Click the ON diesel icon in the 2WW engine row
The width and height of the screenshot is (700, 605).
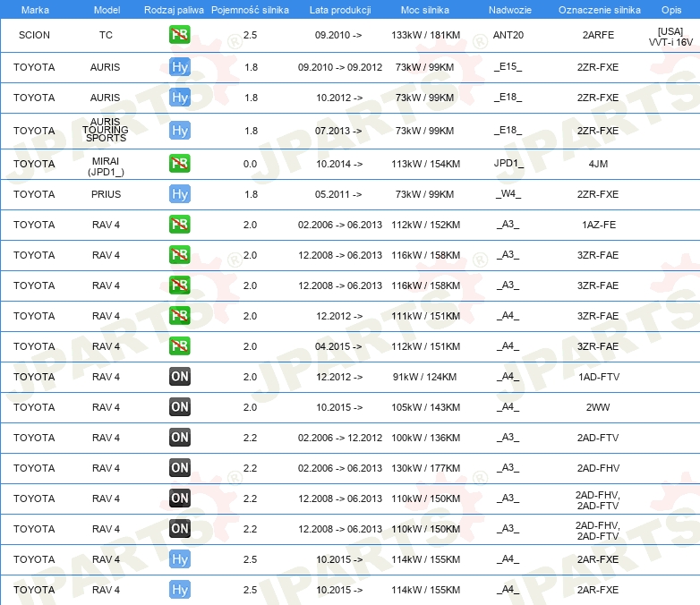point(179,407)
